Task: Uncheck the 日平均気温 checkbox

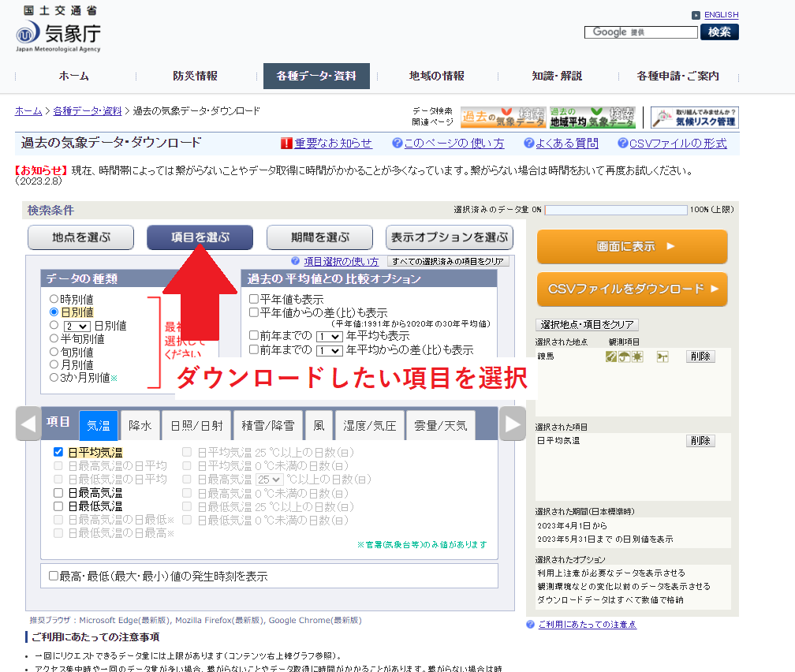Action: (x=58, y=452)
